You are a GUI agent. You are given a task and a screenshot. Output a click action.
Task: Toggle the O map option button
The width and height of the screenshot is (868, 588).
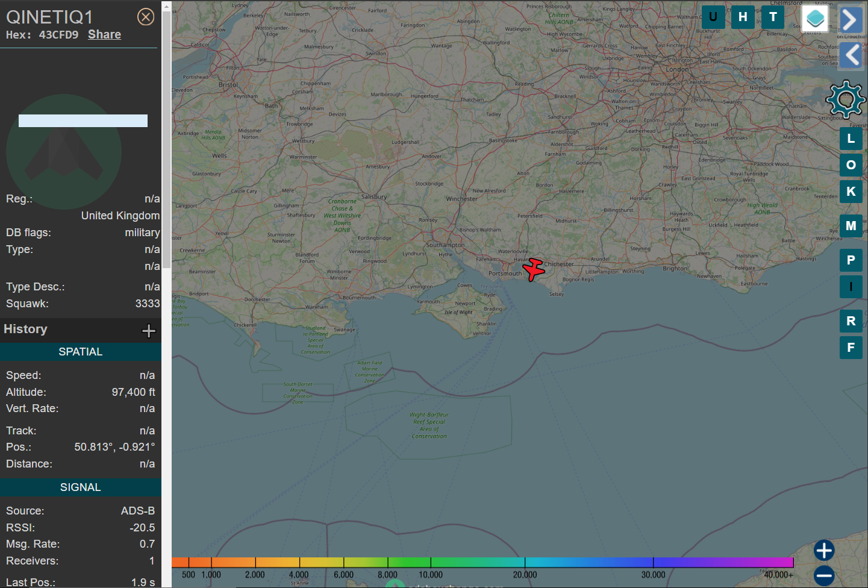(x=851, y=165)
